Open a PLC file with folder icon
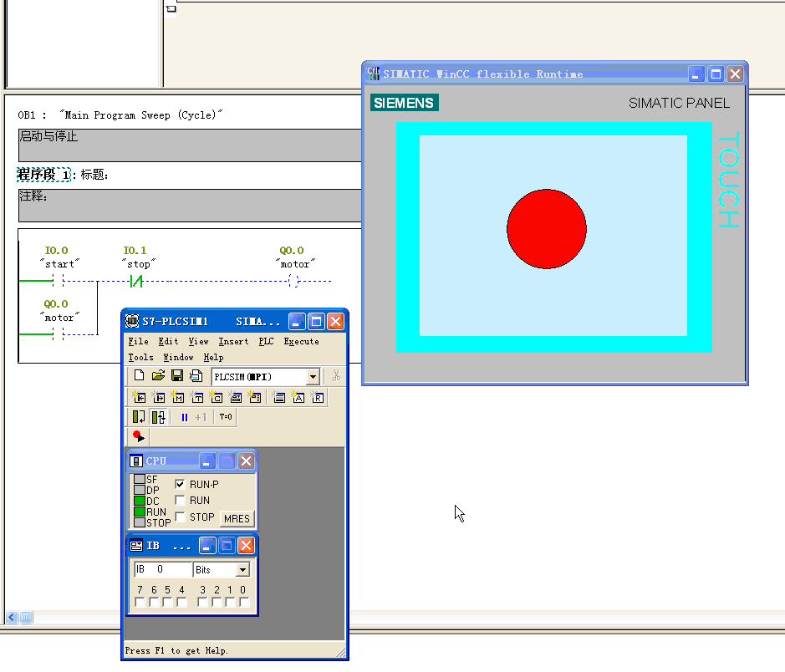This screenshot has width=785, height=672. click(x=158, y=376)
